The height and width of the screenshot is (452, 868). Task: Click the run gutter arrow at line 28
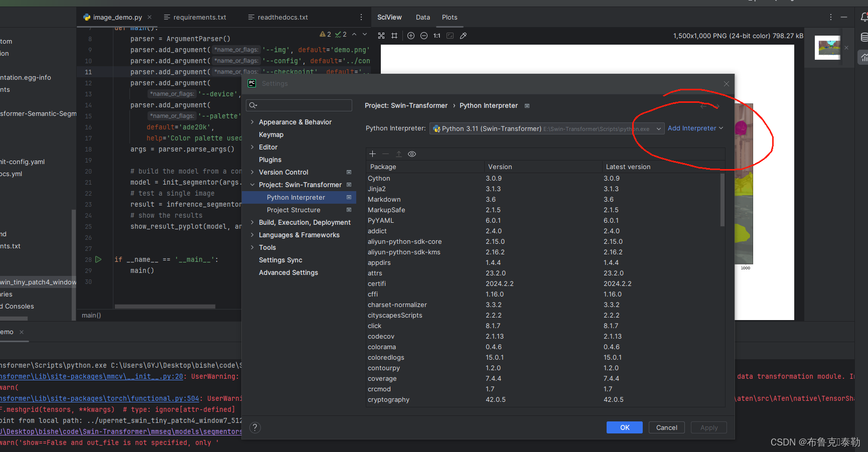pos(98,259)
